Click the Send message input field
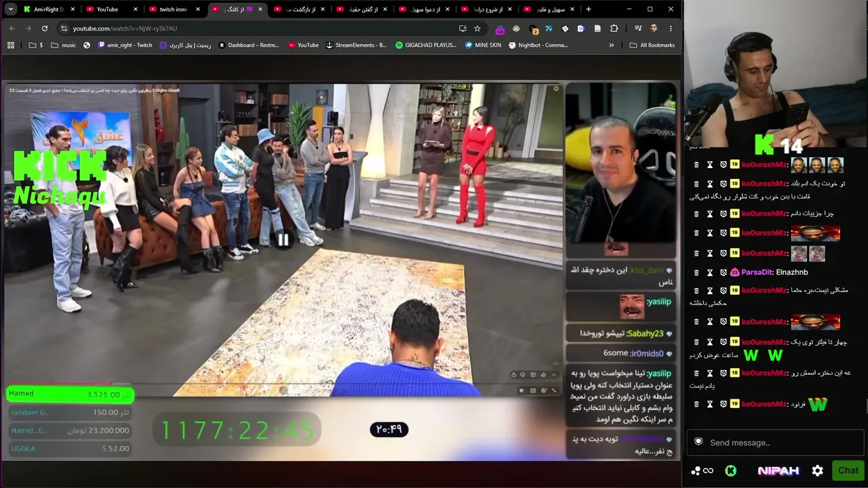Viewport: 868px width, 488px height. 775,442
